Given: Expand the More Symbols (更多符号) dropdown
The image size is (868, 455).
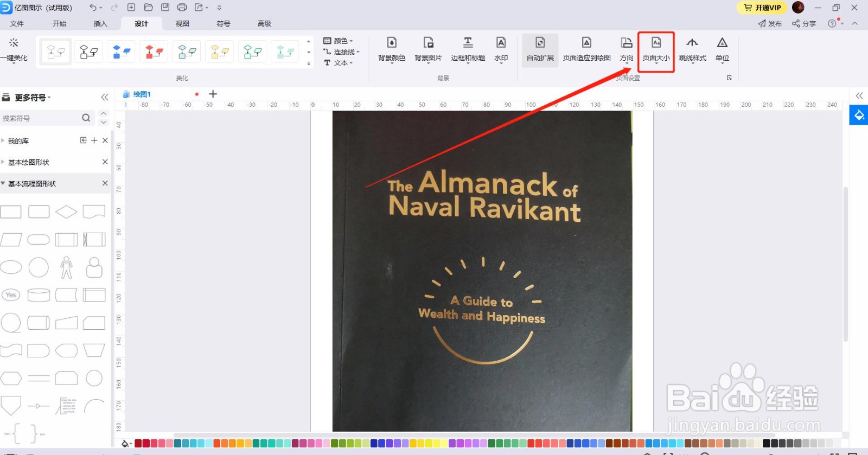Looking at the screenshot, I should pos(31,98).
